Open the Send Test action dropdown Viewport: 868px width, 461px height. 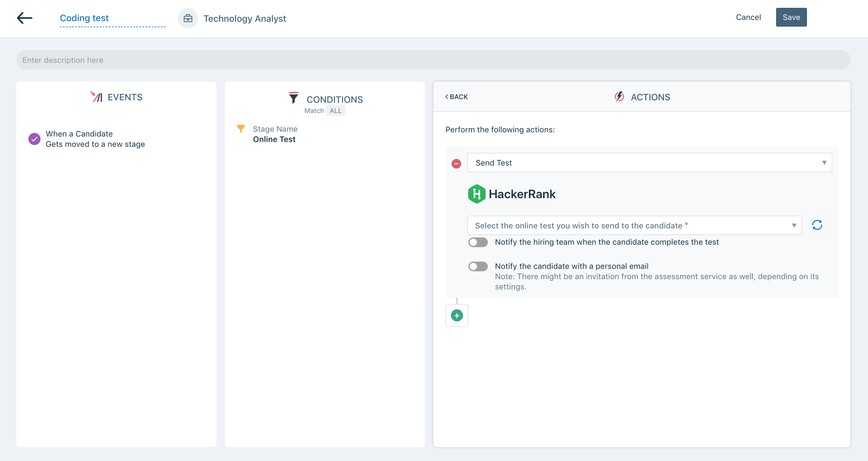(649, 163)
